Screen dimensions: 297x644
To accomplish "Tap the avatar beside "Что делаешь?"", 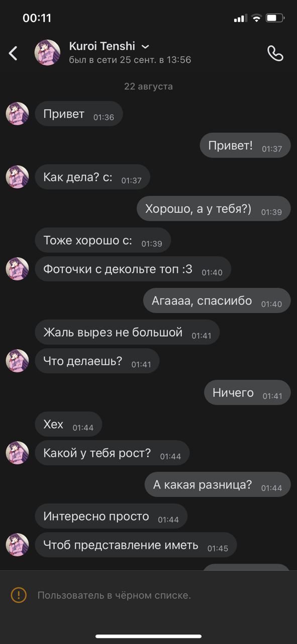I will coord(17,361).
